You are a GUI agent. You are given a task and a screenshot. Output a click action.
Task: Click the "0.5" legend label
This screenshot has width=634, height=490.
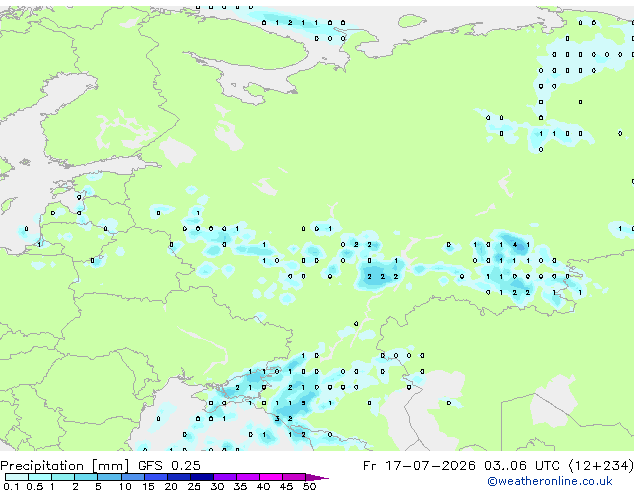pyautogui.click(x=35, y=486)
